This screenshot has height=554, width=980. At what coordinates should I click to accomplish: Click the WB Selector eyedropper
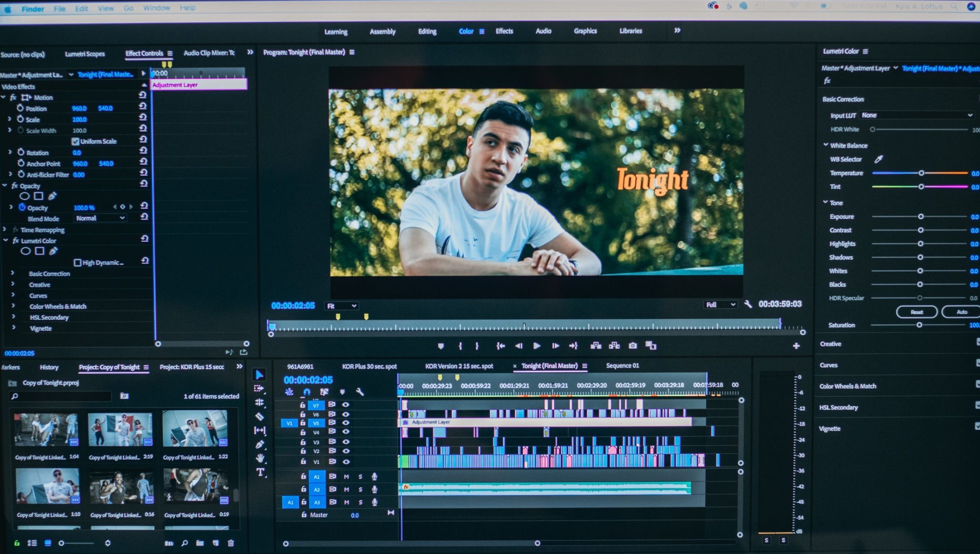(x=878, y=159)
